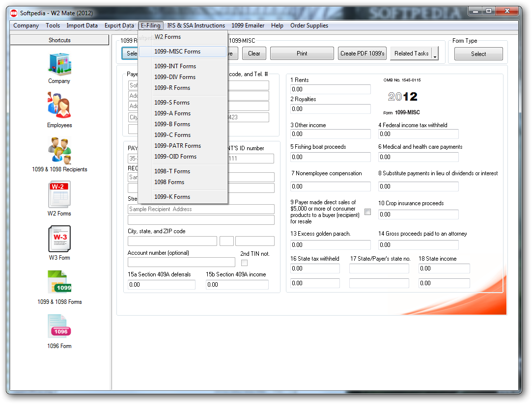Image resolution: width=532 pixels, height=404 pixels.
Task: Open the Export Data menu
Action: pyautogui.click(x=119, y=26)
